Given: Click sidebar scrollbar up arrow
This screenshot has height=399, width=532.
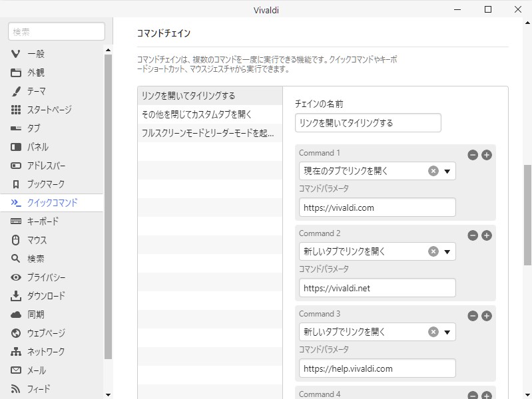Looking at the screenshot, I should tap(109, 50).
